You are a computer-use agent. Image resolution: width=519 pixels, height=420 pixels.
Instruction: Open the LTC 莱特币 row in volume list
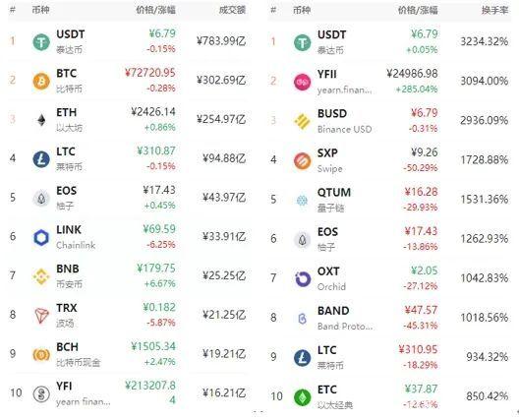tap(129, 158)
